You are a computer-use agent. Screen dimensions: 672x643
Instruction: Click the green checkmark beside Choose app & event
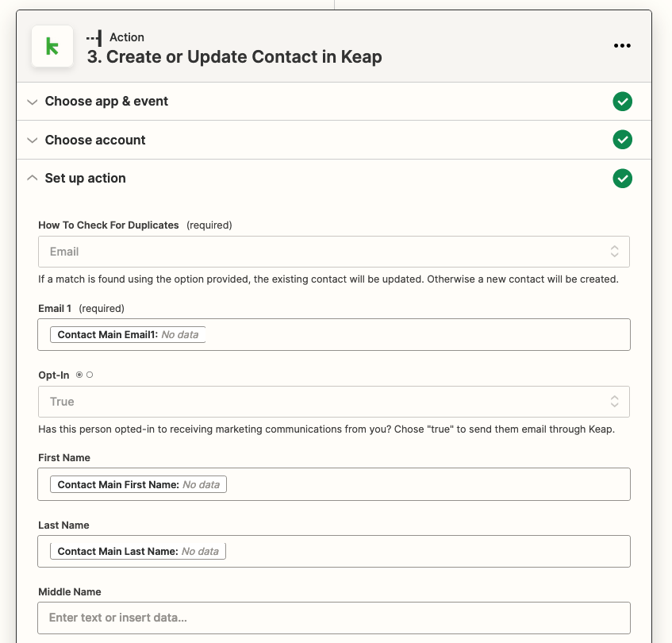pyautogui.click(x=622, y=102)
